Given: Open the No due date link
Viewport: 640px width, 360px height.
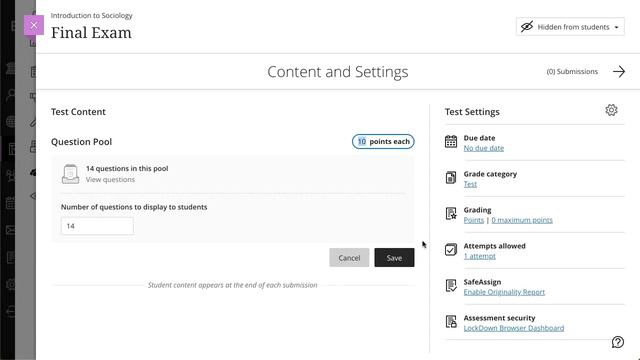Looking at the screenshot, I should (x=484, y=148).
